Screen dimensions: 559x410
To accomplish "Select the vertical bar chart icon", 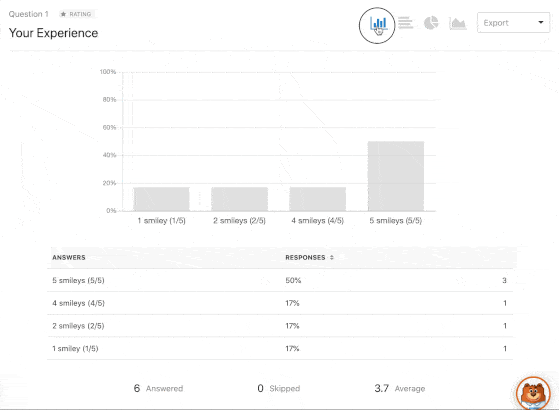I will (378, 24).
